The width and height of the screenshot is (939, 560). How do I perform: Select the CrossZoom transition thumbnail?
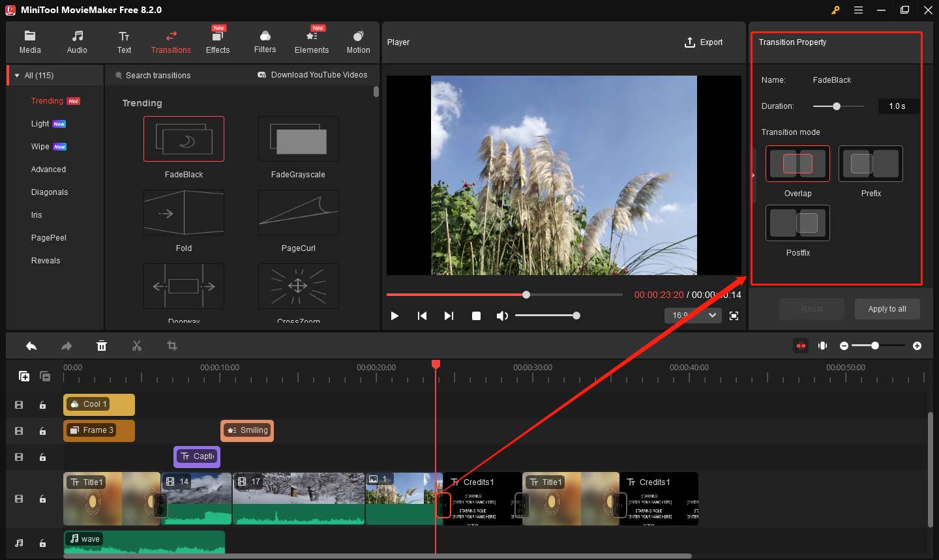pos(299,286)
